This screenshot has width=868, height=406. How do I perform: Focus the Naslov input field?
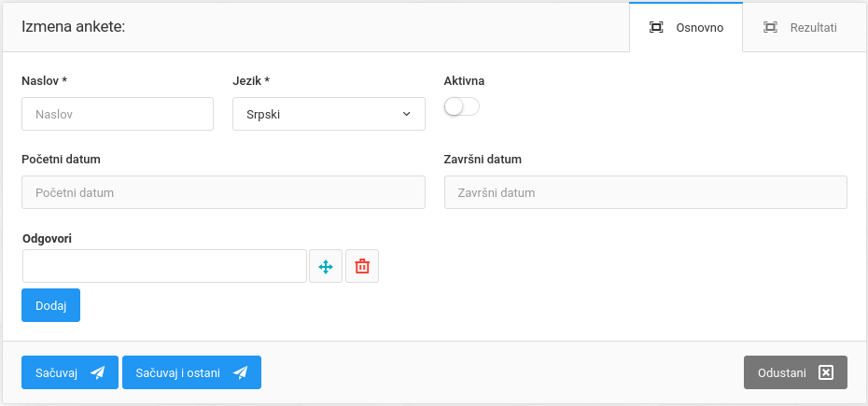coord(118,114)
